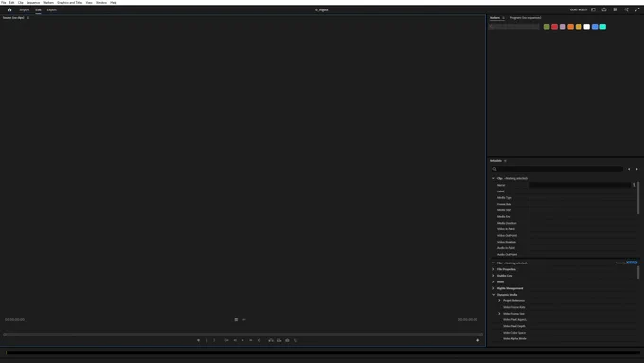Image resolution: width=644 pixels, height=363 pixels.
Task: Open the workspaces layout icon
Action: click(593, 9)
